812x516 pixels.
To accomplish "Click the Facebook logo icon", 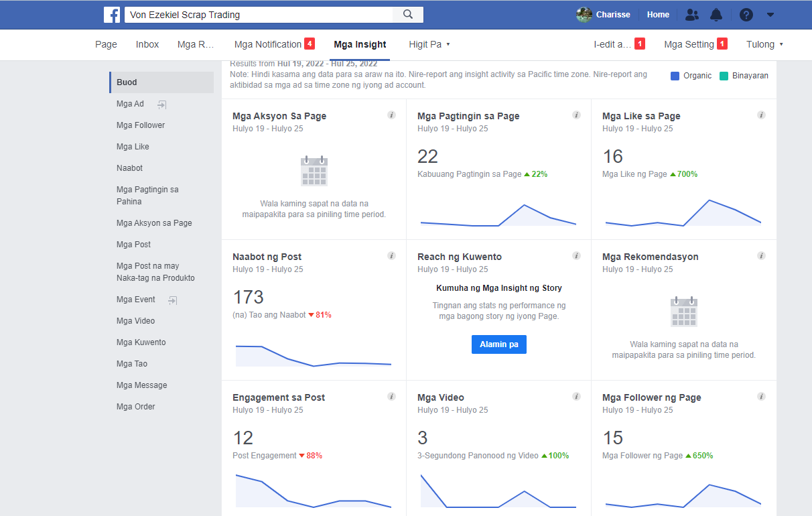I will (x=112, y=15).
